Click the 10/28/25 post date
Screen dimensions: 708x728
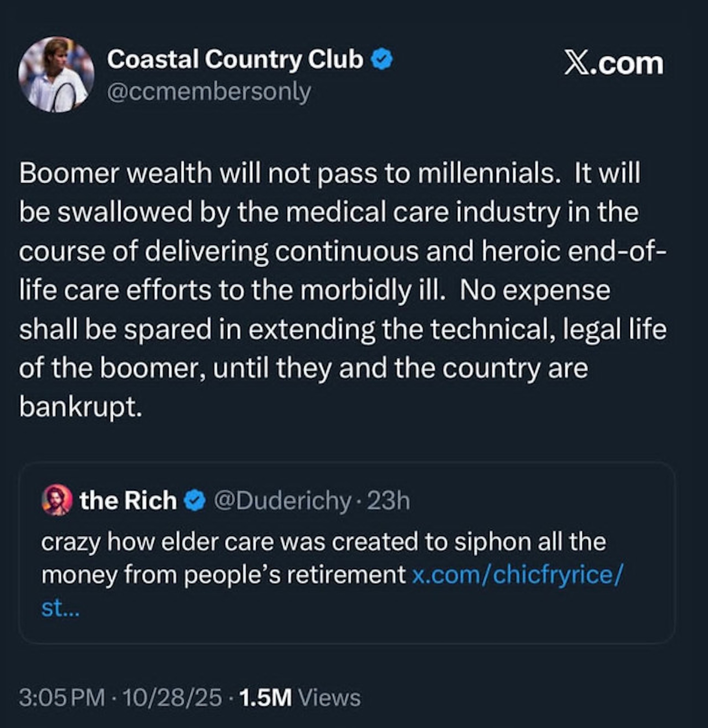[172, 698]
